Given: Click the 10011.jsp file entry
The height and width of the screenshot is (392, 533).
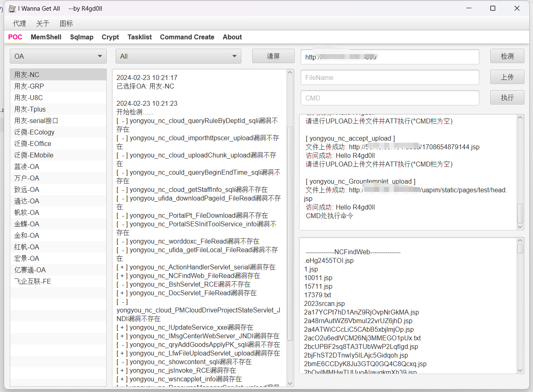Looking at the screenshot, I should (x=318, y=278).
